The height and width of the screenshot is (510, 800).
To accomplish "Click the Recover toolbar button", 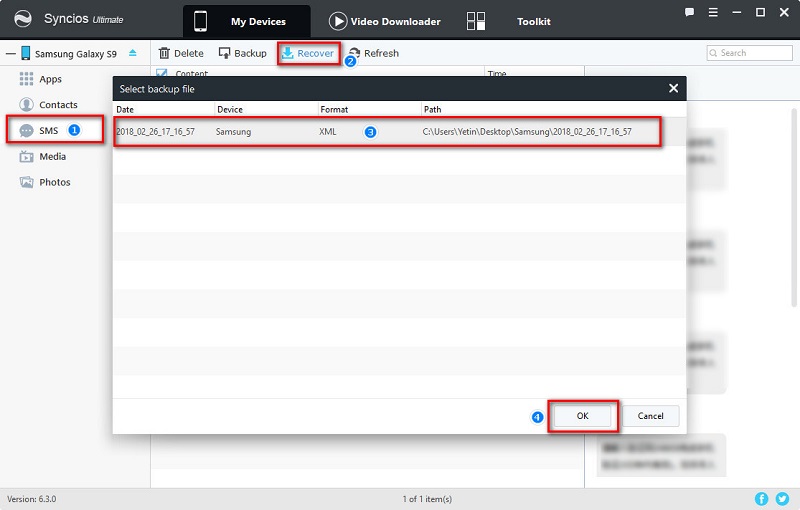I will click(x=308, y=53).
